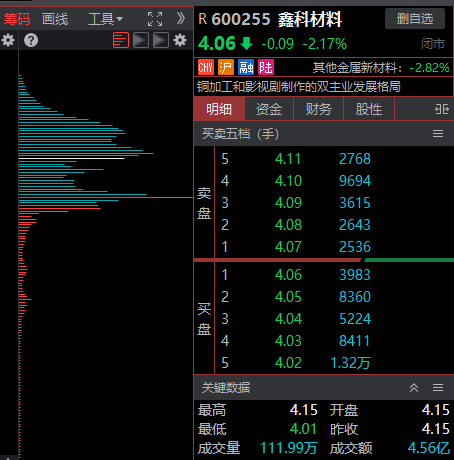Click buy level 4 price 4.03
The width and height of the screenshot is (454, 460).
click(288, 341)
